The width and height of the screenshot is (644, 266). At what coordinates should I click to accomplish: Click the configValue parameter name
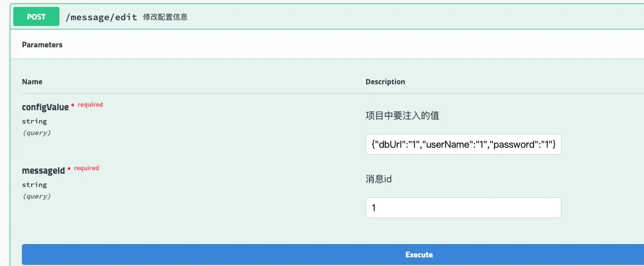coord(45,107)
